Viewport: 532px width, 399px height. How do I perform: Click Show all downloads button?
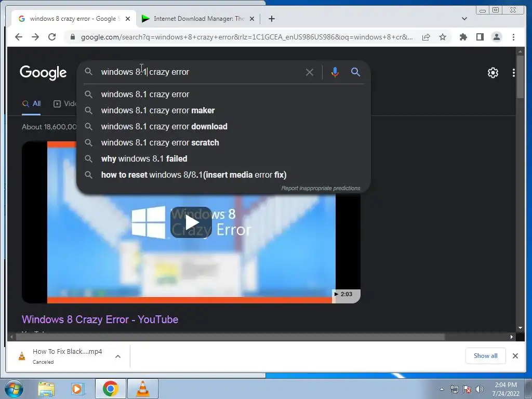(486, 356)
